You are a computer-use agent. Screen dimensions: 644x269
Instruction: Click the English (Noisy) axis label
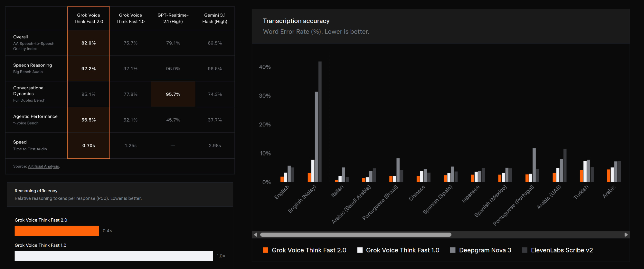(302, 199)
